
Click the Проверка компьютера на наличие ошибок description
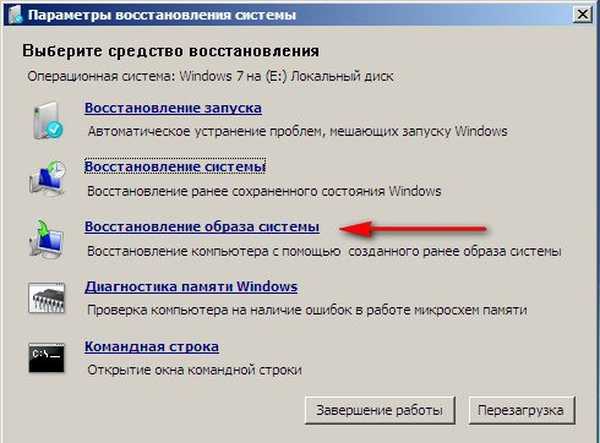tap(307, 309)
